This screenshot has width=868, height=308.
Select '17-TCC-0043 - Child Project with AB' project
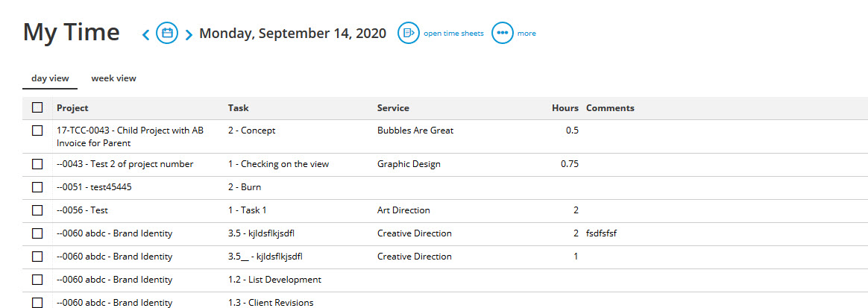pos(130,131)
